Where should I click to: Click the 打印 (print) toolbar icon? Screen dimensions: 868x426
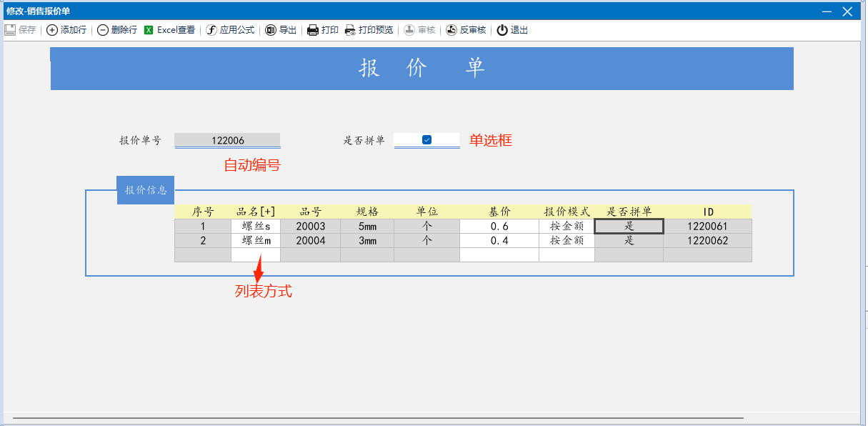[313, 30]
